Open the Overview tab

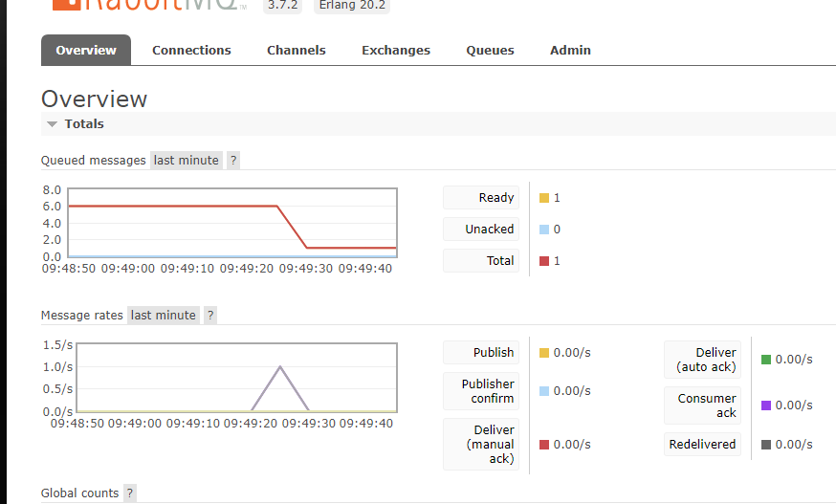[86, 50]
